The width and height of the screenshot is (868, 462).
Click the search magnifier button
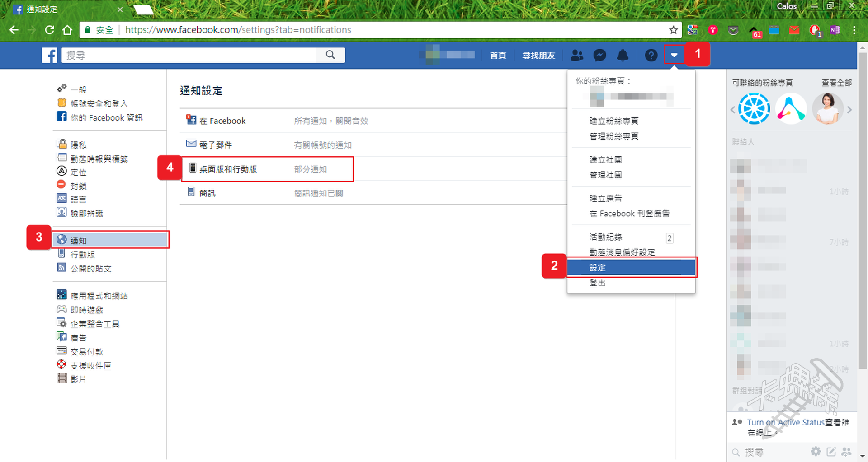click(x=330, y=55)
